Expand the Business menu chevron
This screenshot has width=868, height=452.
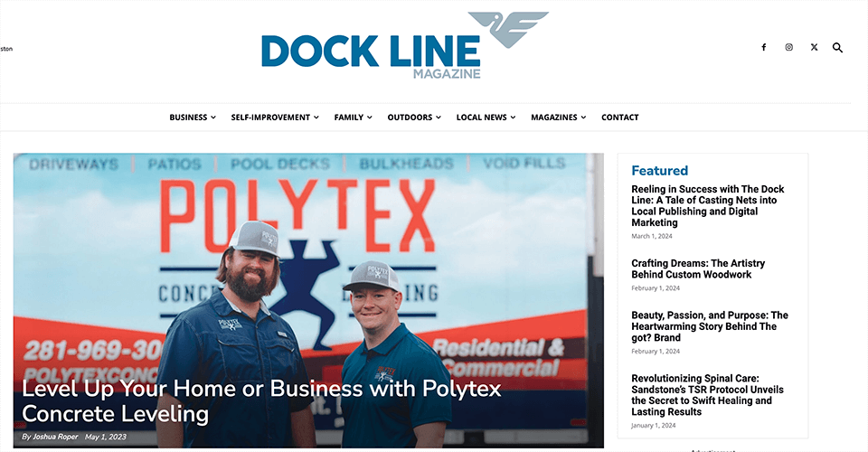[x=213, y=118]
